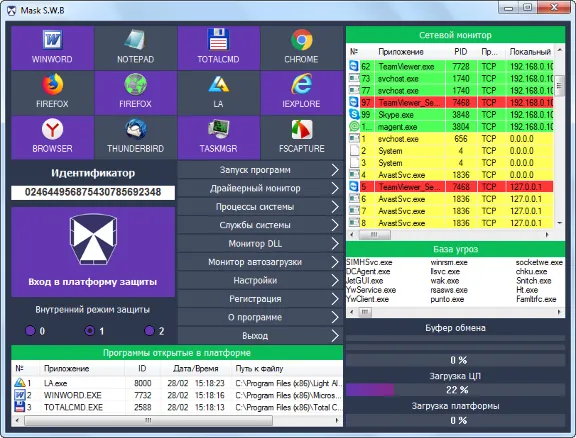Click the Загрузка ЦП progress bar
Screen dimensions: 576x438
(455, 390)
